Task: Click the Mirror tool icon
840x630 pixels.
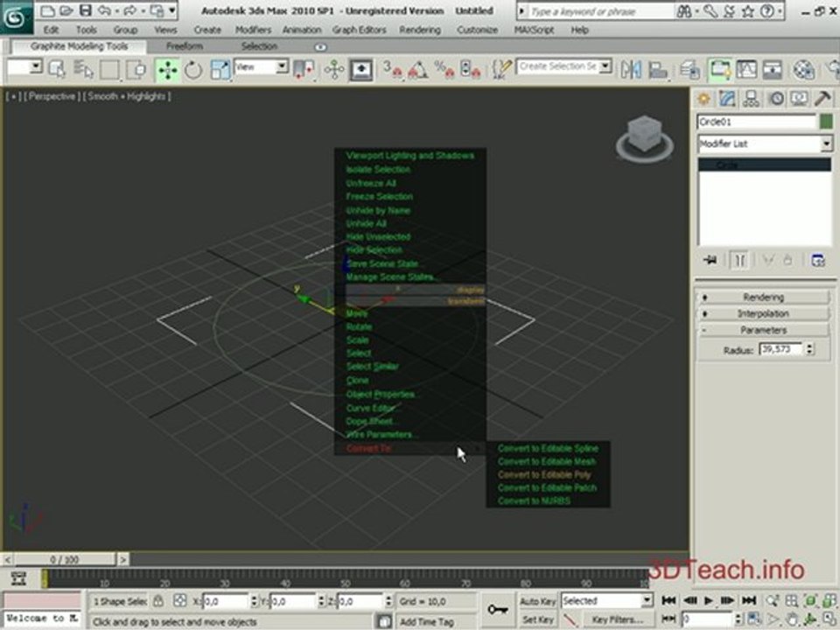Action: (631, 70)
